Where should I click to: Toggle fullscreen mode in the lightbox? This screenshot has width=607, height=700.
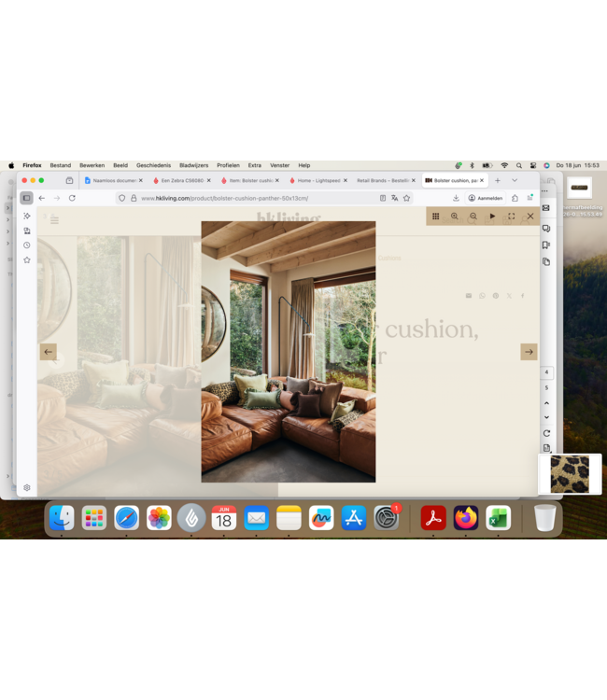click(512, 217)
